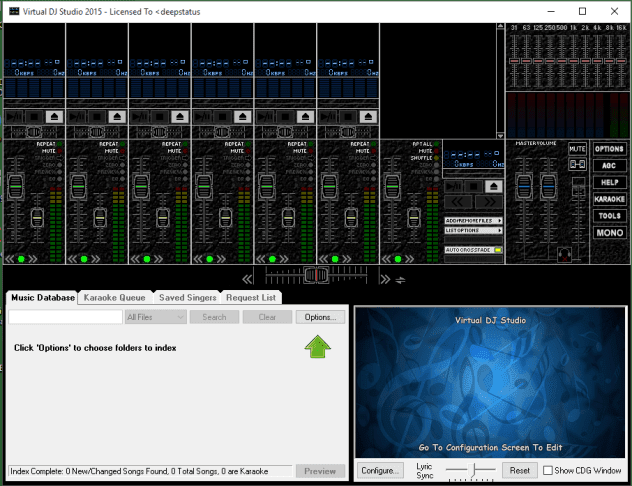
Task: Switch to the Music Database tab
Action: [x=42, y=298]
